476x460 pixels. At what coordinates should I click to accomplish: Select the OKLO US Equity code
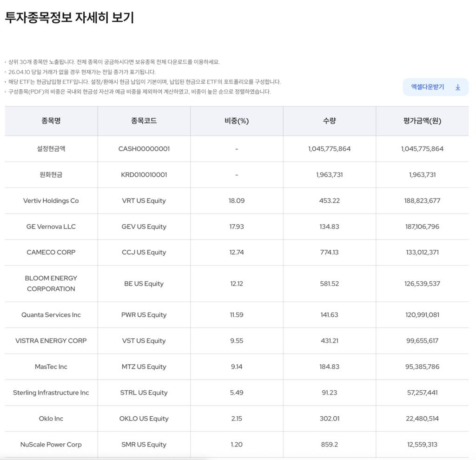(144, 419)
